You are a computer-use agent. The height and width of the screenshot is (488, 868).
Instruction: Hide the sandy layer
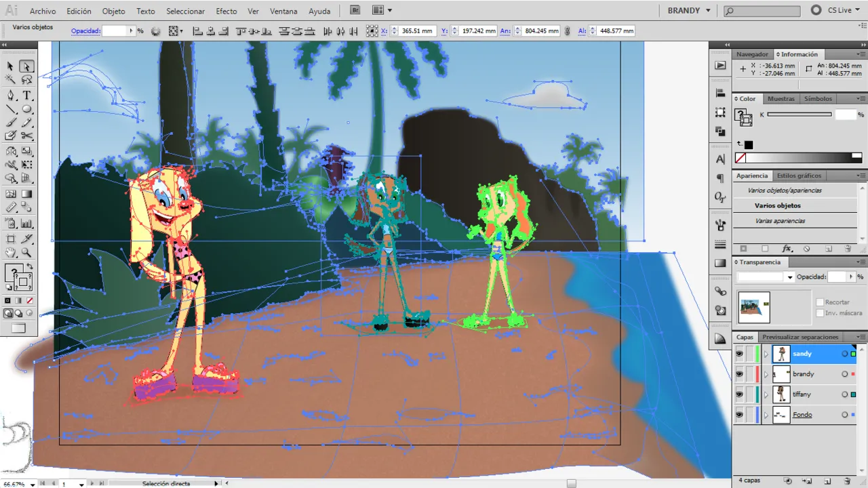tap(739, 354)
